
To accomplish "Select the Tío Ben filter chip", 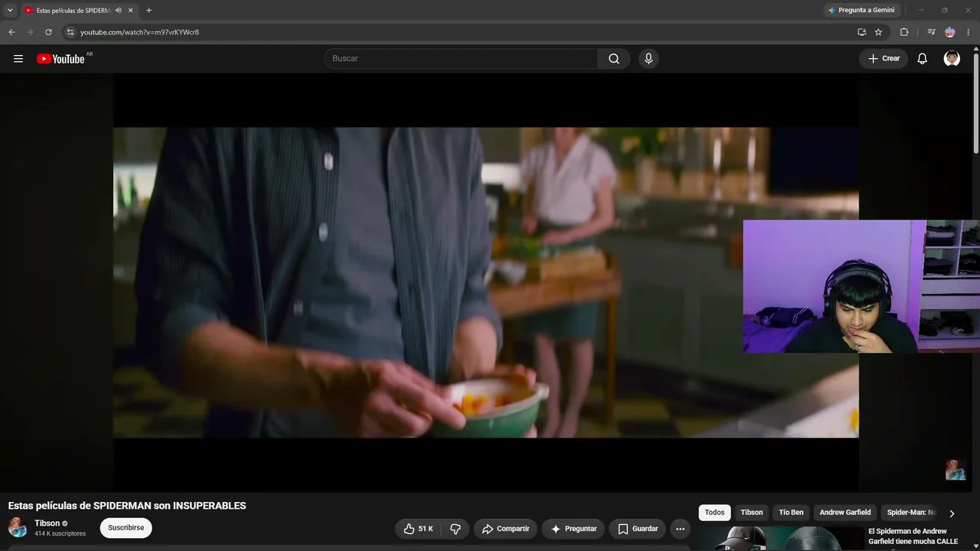I will (x=791, y=513).
